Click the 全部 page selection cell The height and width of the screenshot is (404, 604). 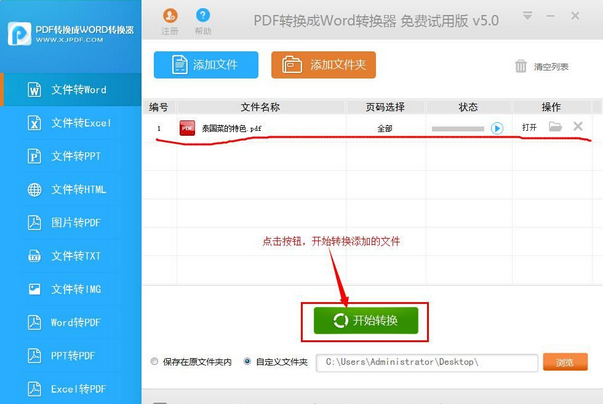(384, 128)
